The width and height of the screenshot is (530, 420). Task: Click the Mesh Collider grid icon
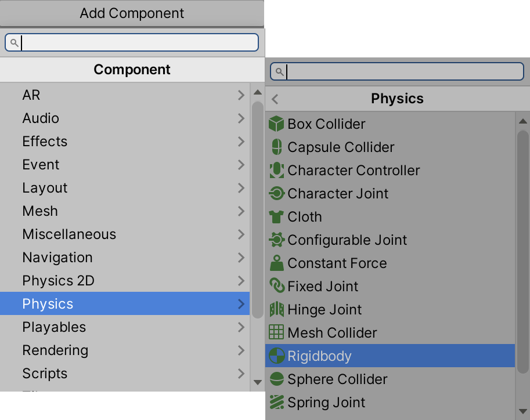click(277, 333)
